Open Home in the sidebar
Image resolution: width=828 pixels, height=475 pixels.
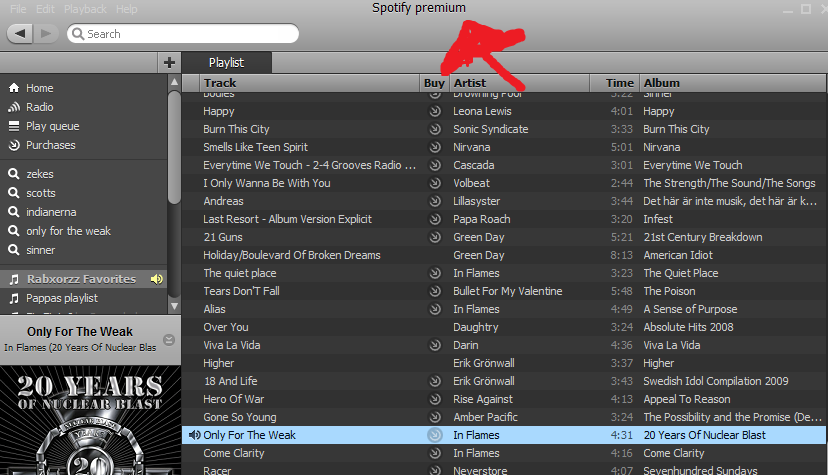pos(40,88)
